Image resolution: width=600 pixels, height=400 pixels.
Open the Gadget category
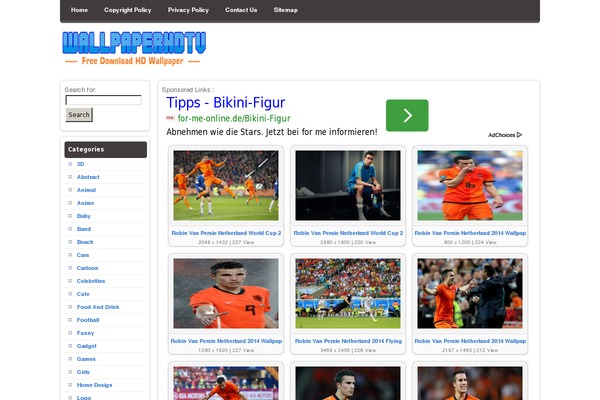tap(86, 346)
